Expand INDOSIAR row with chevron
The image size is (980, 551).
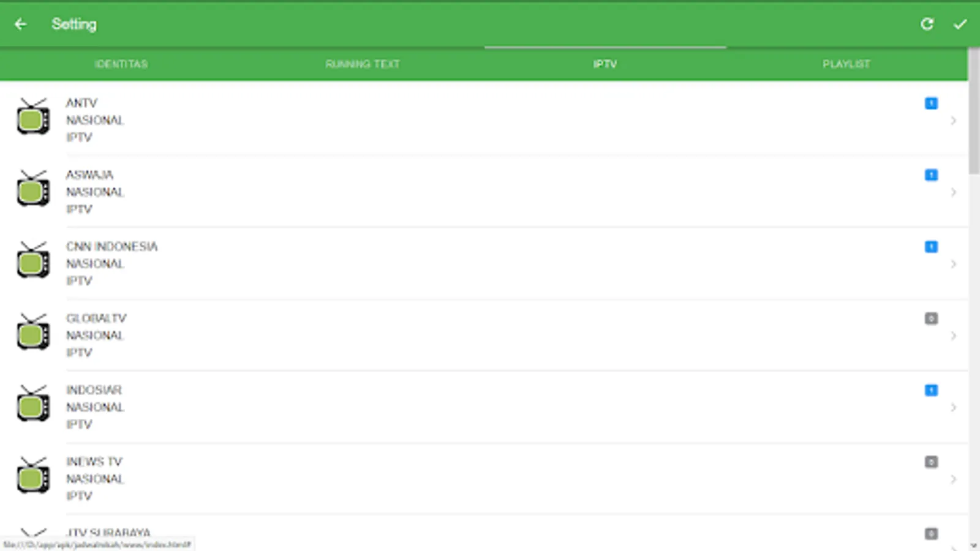[x=954, y=407]
